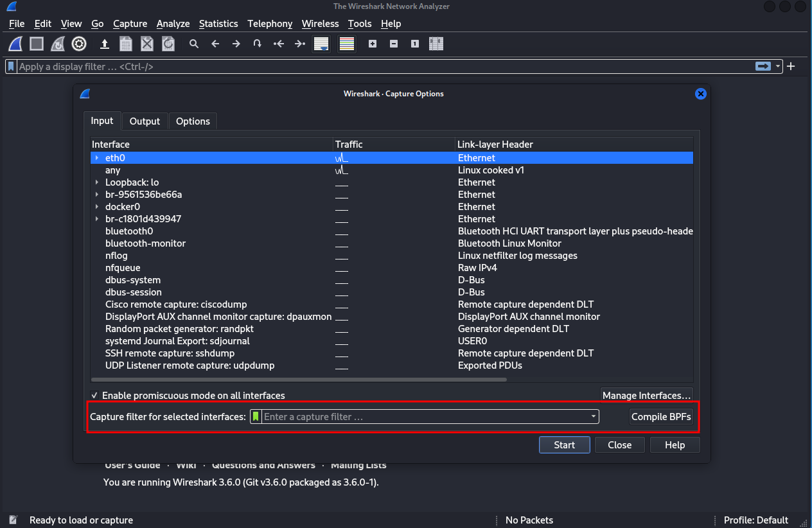812x528 pixels.
Task: Open Manage Interfaces
Action: (x=647, y=396)
